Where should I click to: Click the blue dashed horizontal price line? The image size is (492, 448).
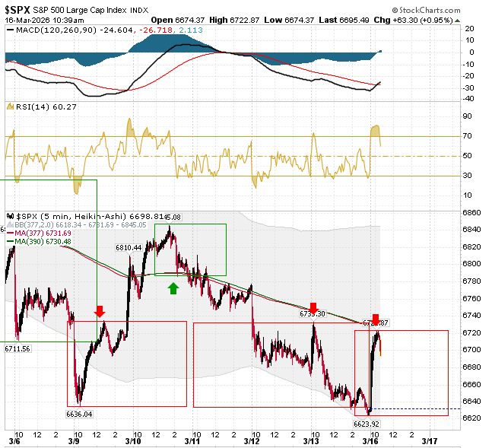coord(416,408)
